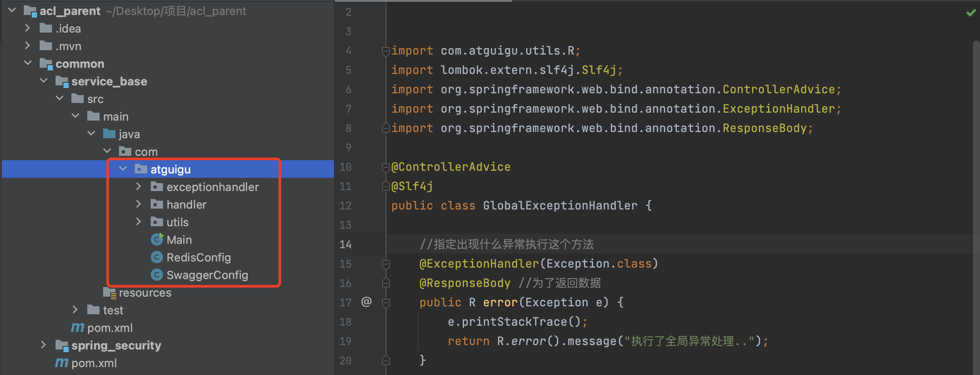Toggle the fold marker on line 15
Viewport: 980px width, 375px height.
click(x=386, y=264)
